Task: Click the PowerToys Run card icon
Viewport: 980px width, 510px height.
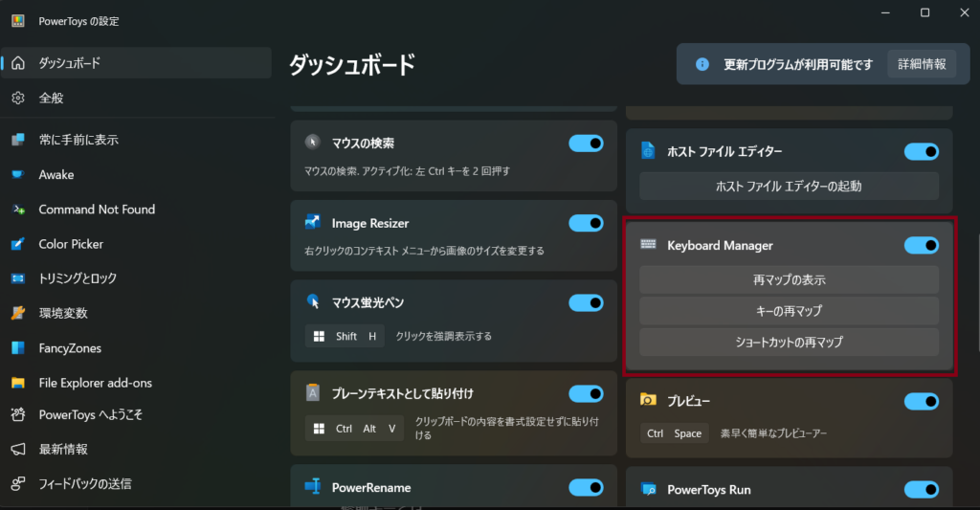Action: click(648, 489)
